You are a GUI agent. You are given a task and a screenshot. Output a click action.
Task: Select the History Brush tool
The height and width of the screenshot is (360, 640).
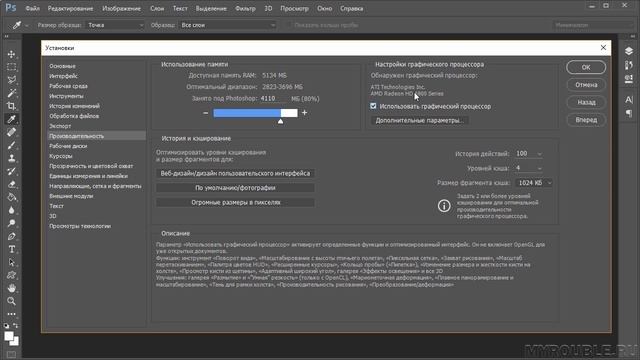point(11,171)
